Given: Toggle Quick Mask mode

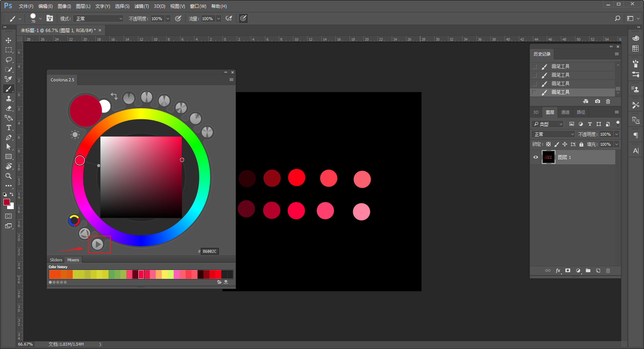Looking at the screenshot, I should [9, 216].
